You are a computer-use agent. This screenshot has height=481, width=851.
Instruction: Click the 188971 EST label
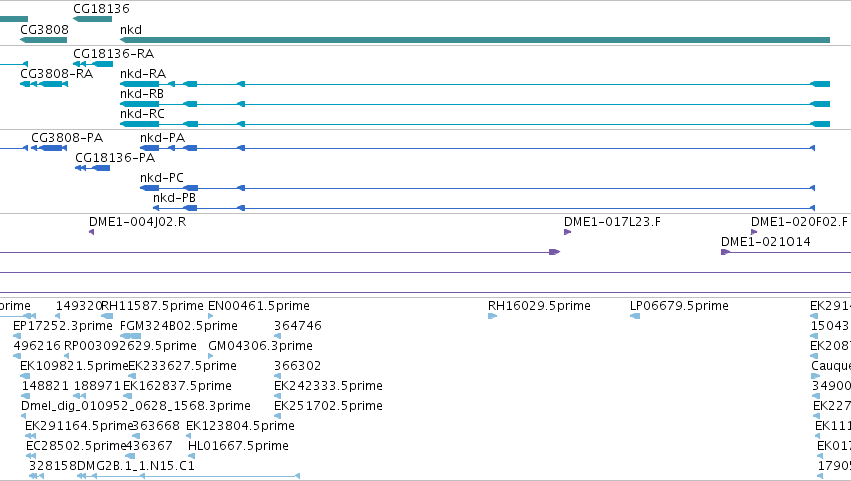point(97,387)
